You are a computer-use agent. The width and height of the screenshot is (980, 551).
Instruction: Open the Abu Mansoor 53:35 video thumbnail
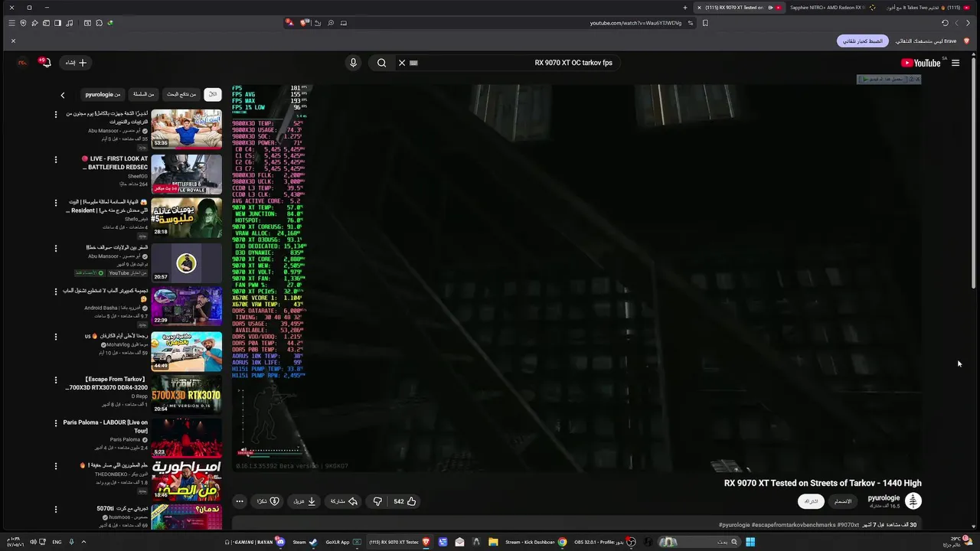[x=186, y=129]
